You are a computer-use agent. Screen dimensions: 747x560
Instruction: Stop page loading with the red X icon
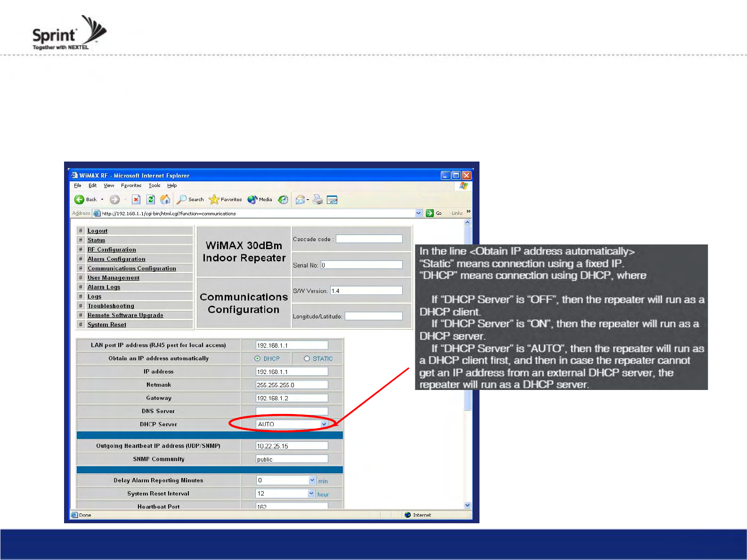136,200
